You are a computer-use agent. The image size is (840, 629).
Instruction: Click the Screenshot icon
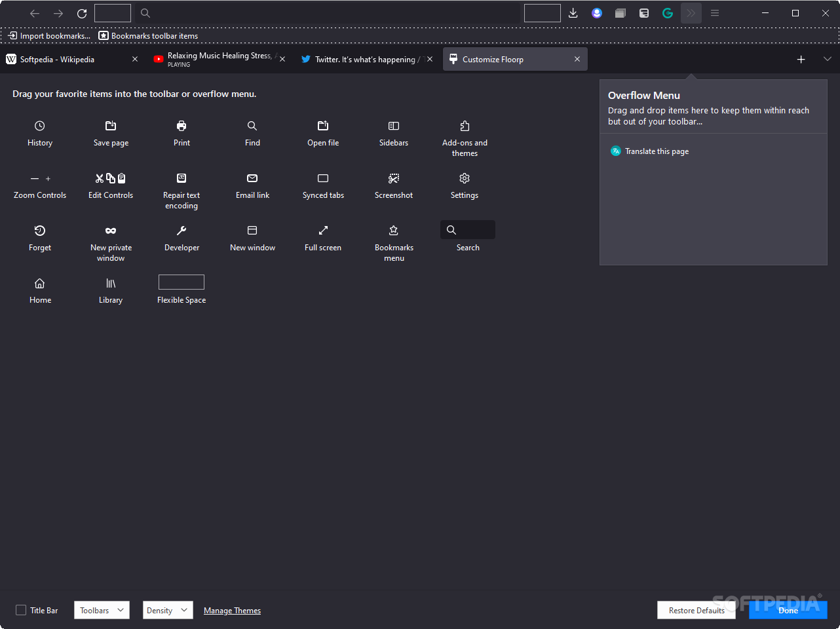pyautogui.click(x=394, y=178)
